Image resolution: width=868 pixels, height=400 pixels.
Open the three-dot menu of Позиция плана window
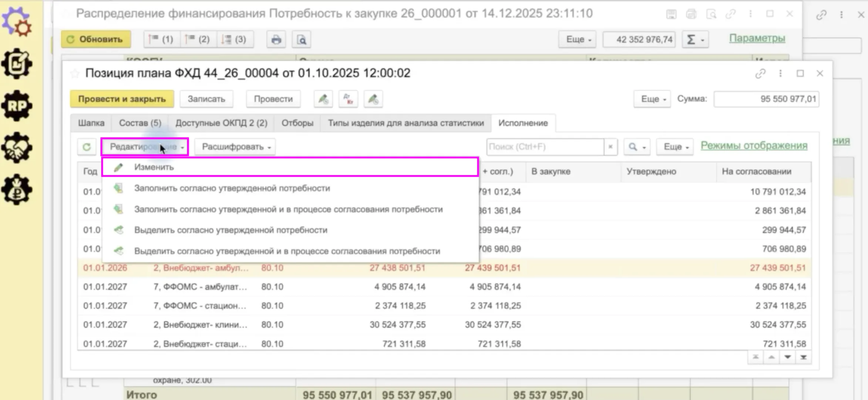(780, 74)
